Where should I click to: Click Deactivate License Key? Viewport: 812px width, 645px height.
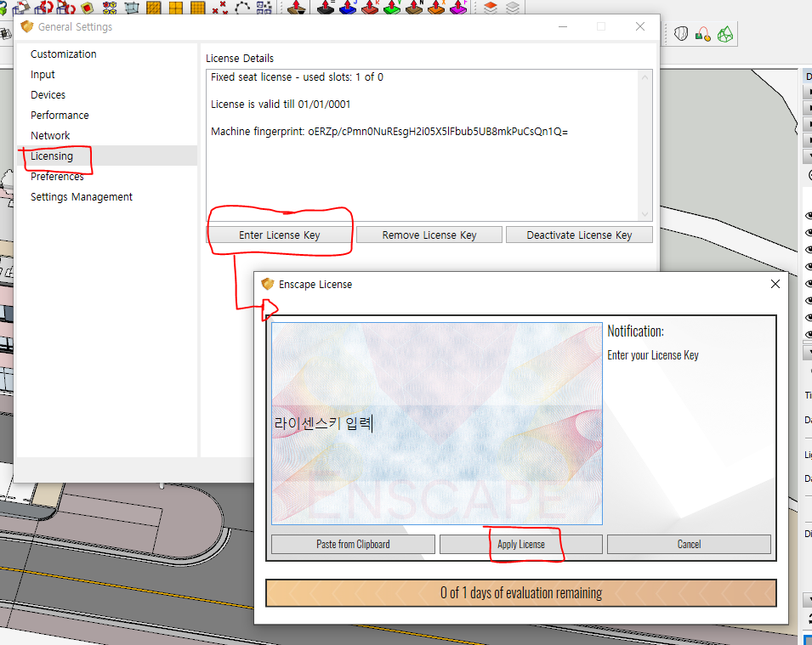click(579, 235)
